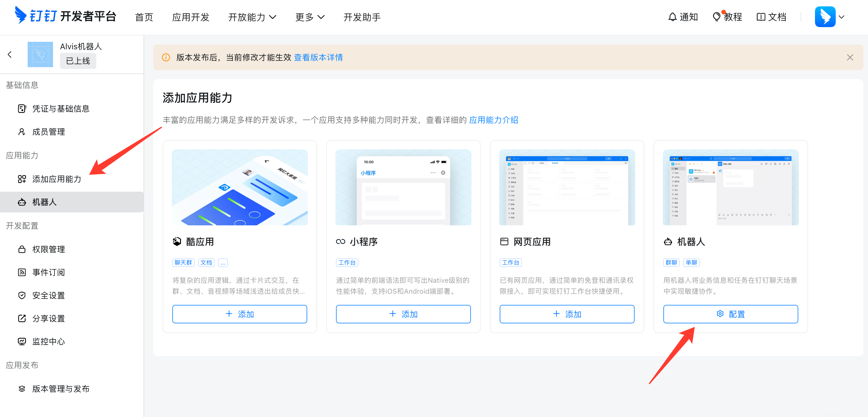Expand the 更多 dropdown menu
Viewport: 868px width, 417px height.
310,17
